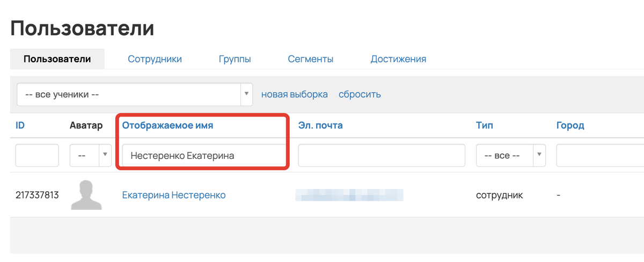This screenshot has height=262, width=644.
Task: Sort by the Тип column header
Action: (485, 126)
